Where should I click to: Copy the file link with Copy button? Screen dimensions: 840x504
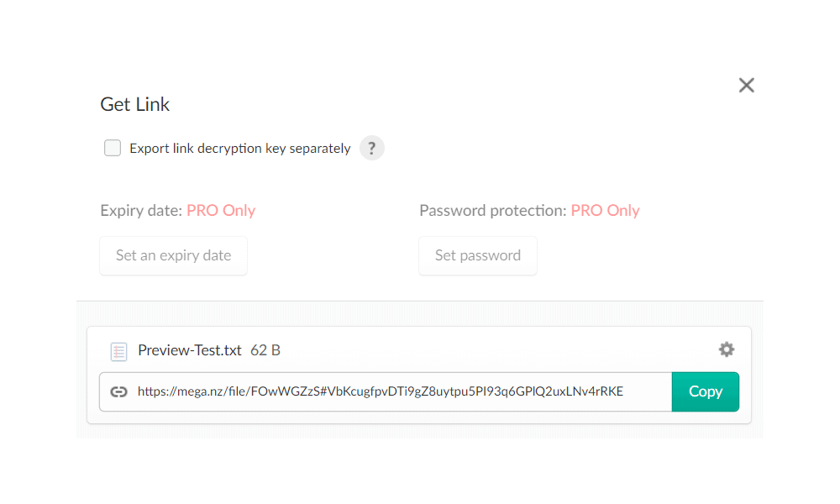[705, 391]
